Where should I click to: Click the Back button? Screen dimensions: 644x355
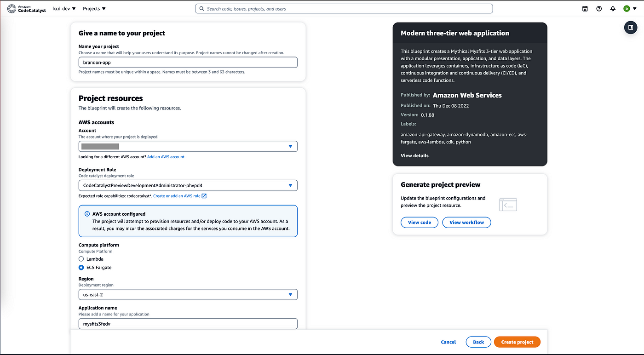[x=478, y=342]
